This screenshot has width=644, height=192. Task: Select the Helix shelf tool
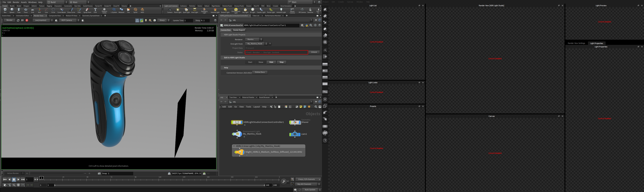click(x=142, y=11)
